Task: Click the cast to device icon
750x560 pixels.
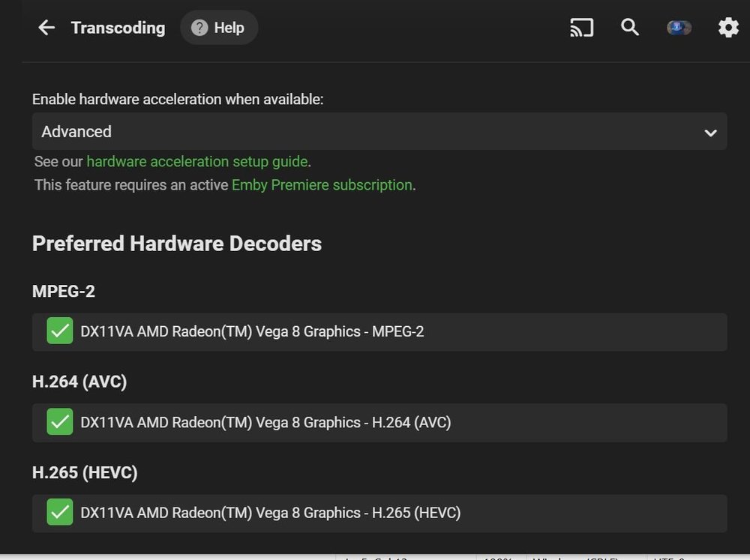Action: 581,28
